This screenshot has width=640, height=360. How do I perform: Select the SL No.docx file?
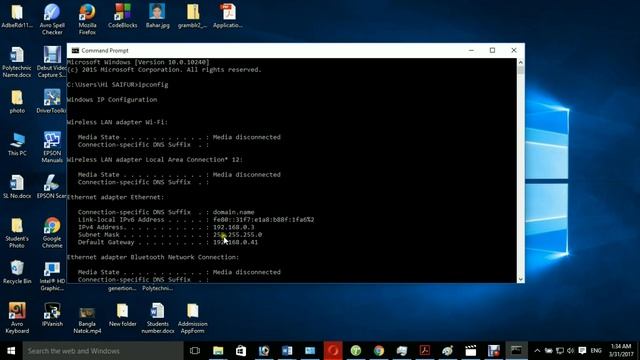pyautogui.click(x=17, y=187)
